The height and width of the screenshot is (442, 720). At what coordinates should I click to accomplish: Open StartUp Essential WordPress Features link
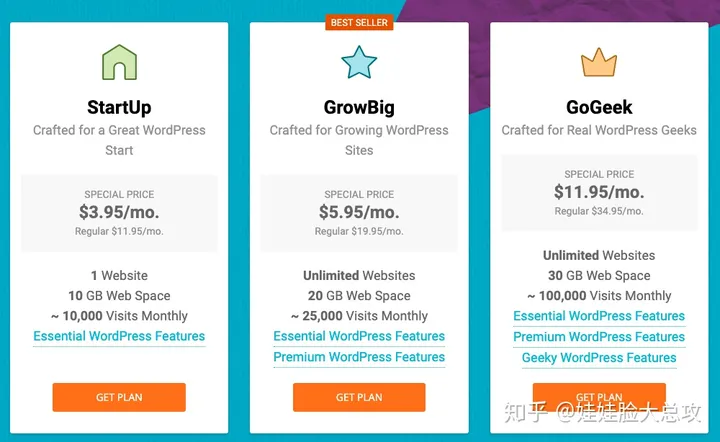point(119,337)
